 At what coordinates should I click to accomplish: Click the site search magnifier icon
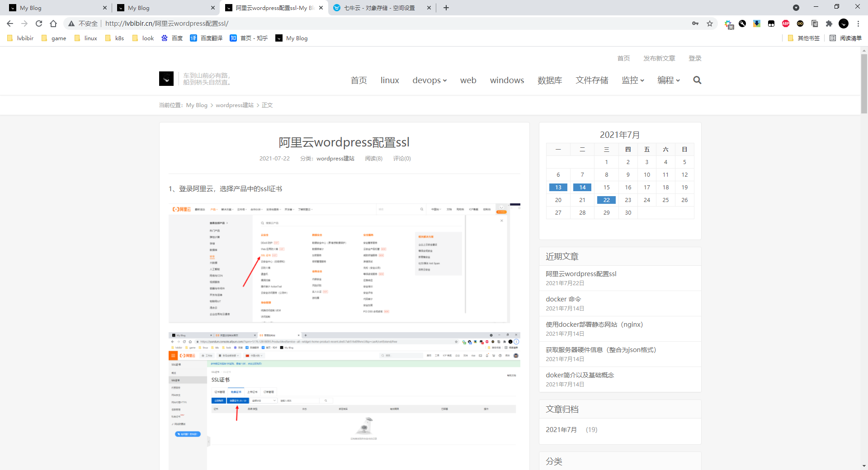click(697, 80)
